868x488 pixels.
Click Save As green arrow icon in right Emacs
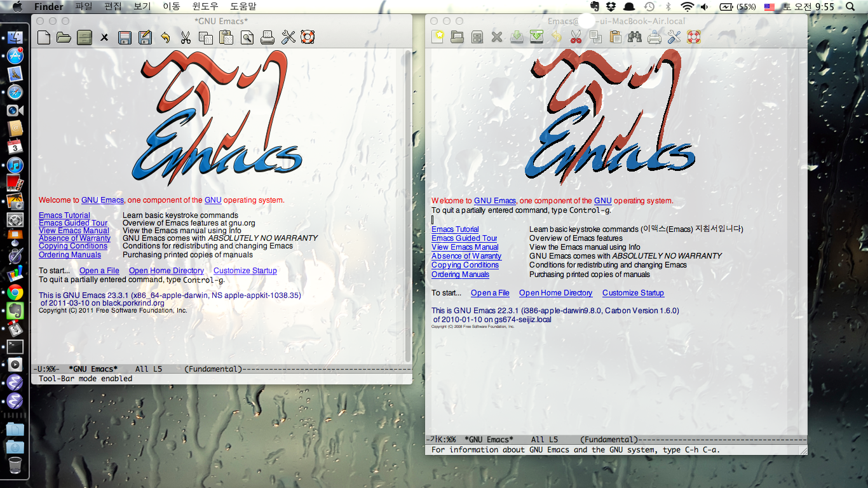click(x=536, y=37)
